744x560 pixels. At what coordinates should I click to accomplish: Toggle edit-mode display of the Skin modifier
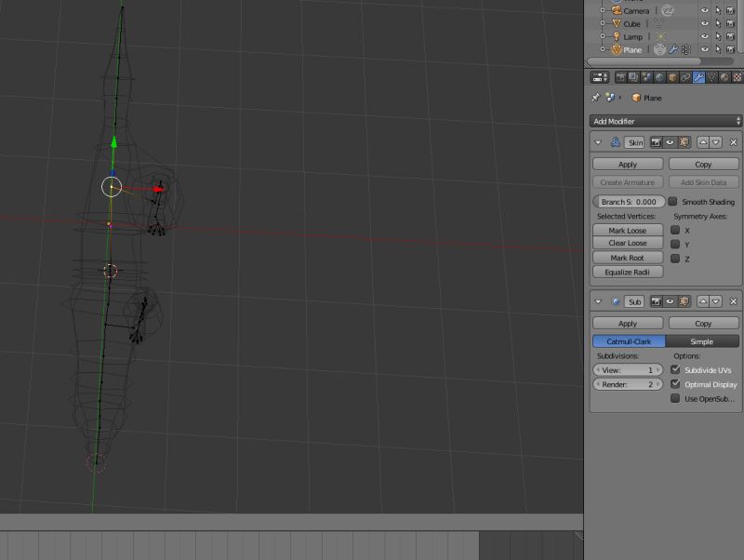coord(684,142)
